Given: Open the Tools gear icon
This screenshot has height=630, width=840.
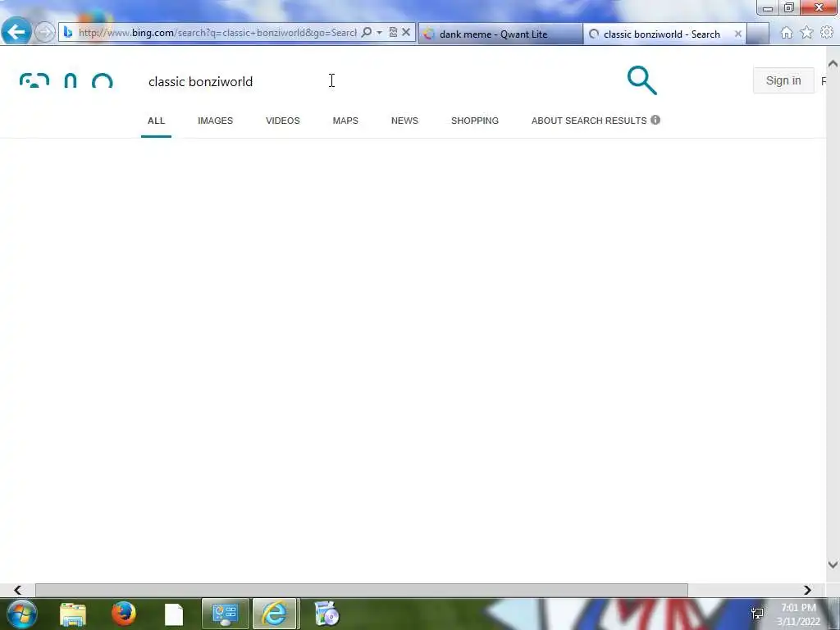Looking at the screenshot, I should [x=827, y=33].
